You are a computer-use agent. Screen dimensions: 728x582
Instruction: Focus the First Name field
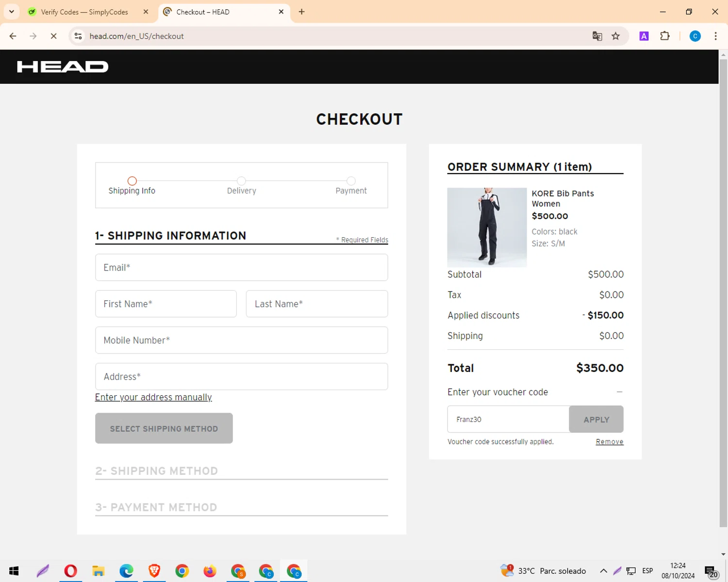[x=166, y=304]
